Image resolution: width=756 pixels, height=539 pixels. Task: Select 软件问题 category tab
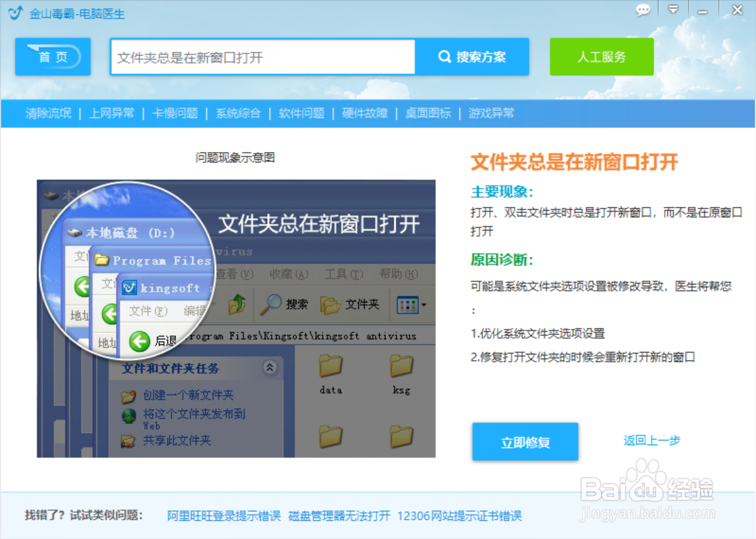tap(302, 113)
